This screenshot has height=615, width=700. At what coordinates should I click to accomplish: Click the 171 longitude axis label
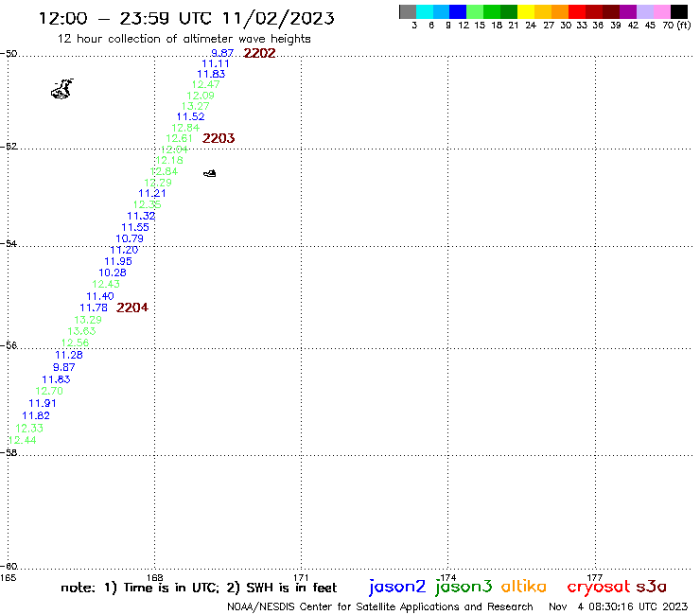click(302, 577)
